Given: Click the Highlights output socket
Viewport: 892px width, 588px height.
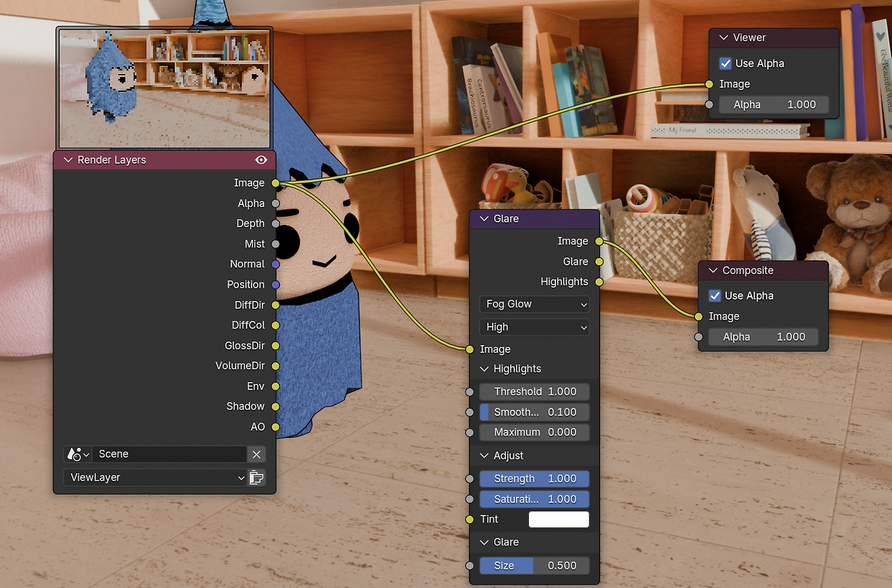Looking at the screenshot, I should (599, 281).
